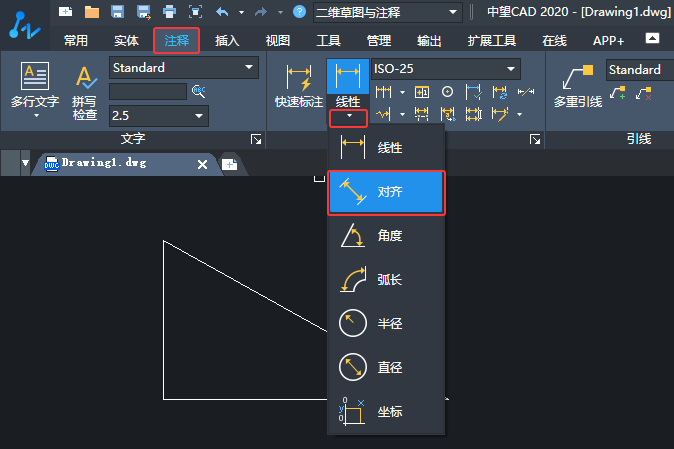
Task: Collapse the ribbon with the up arrow button
Action: click(x=652, y=38)
